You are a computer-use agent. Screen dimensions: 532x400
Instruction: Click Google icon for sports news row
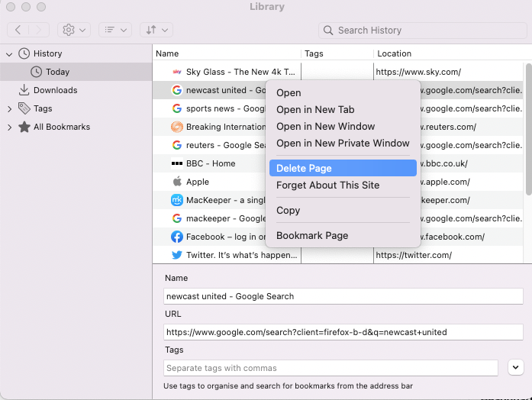(x=177, y=108)
